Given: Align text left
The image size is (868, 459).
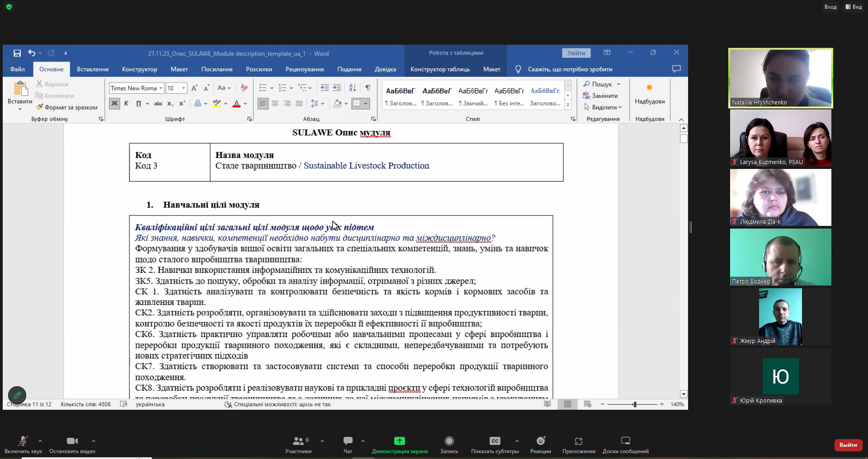Looking at the screenshot, I should [x=263, y=103].
